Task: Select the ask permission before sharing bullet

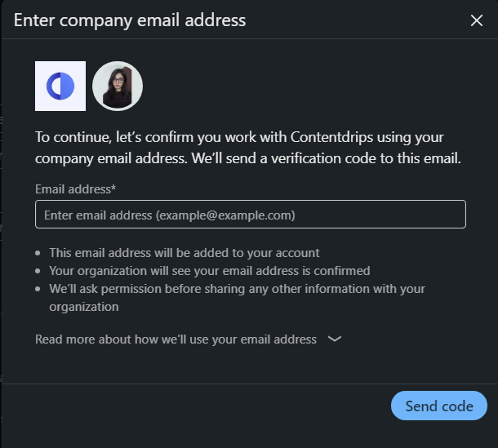Action: point(237,289)
